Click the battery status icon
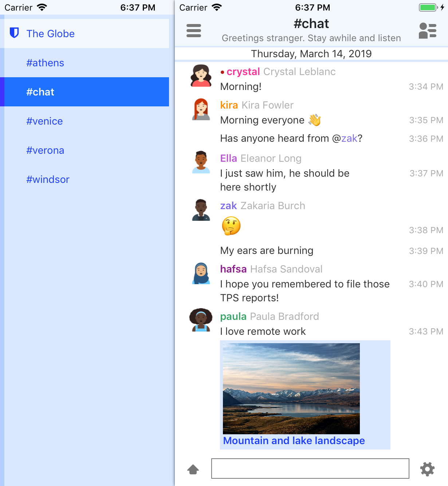The image size is (448, 486). pyautogui.click(x=428, y=7)
